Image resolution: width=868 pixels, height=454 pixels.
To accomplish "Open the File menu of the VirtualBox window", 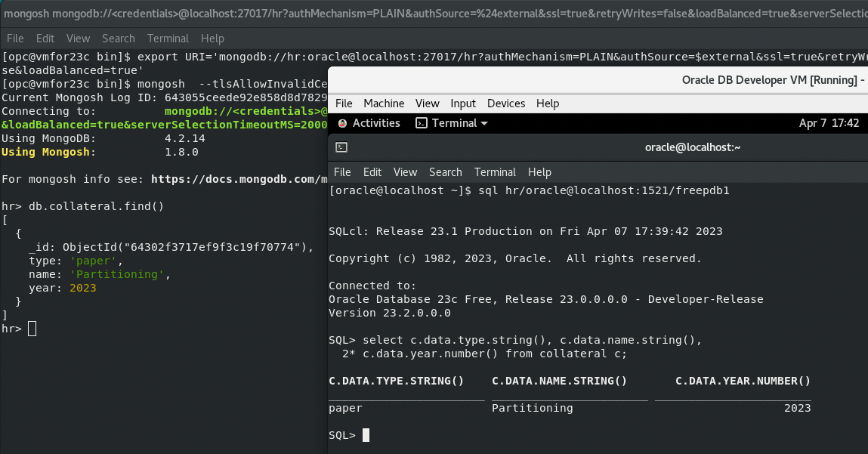I will tap(344, 103).
